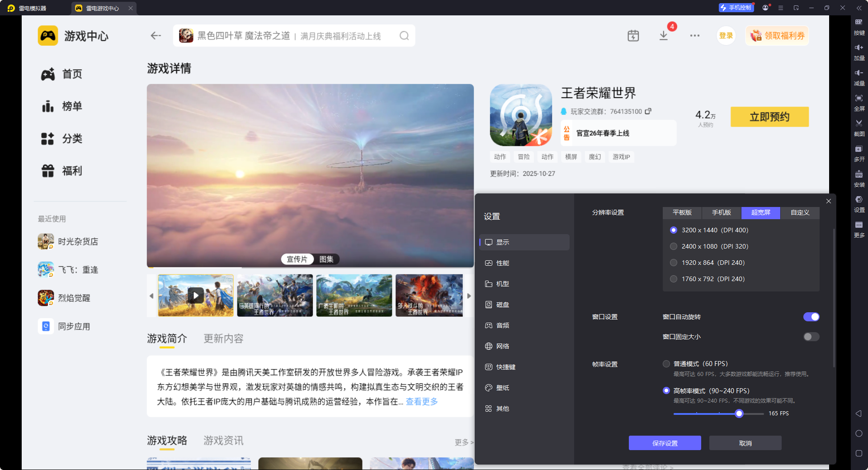Open the 更新内容 tab

point(223,338)
